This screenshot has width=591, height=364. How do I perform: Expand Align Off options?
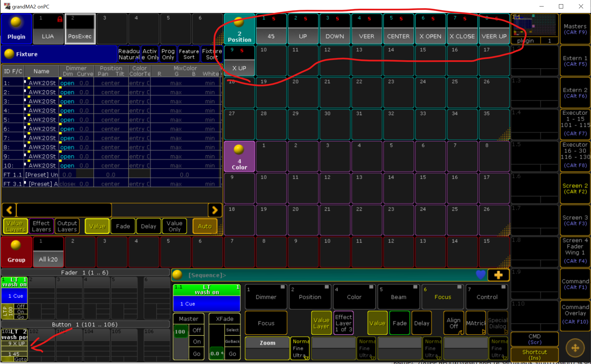[453, 323]
